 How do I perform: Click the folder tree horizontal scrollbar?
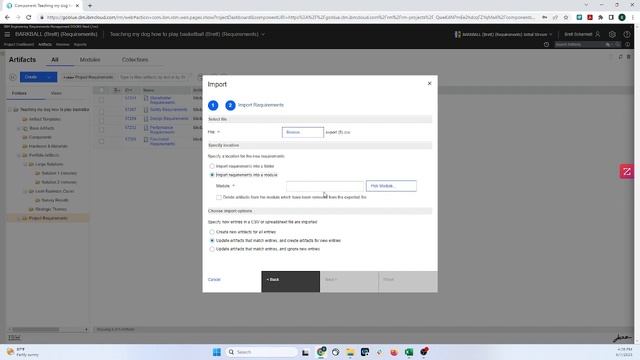[x=36, y=329]
